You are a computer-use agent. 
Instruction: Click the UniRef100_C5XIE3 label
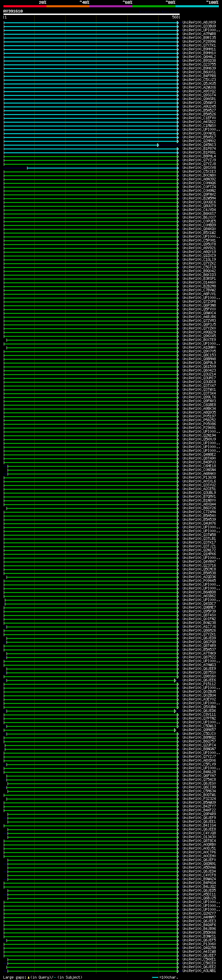click(199, 172)
